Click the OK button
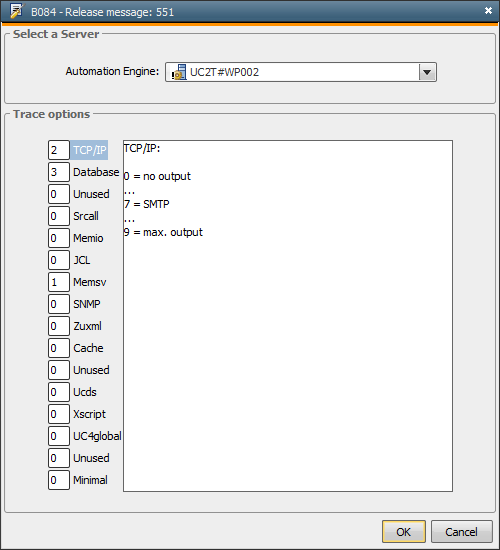Viewport: 500px width, 550px height. click(404, 532)
